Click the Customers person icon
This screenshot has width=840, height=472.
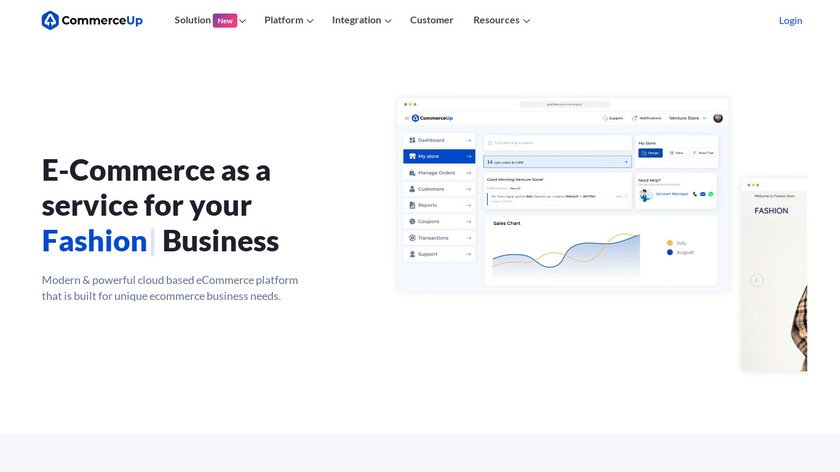(x=412, y=189)
